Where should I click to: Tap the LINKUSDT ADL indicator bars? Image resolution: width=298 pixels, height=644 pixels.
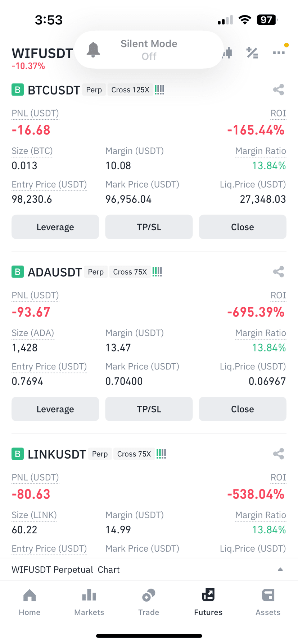tap(161, 454)
